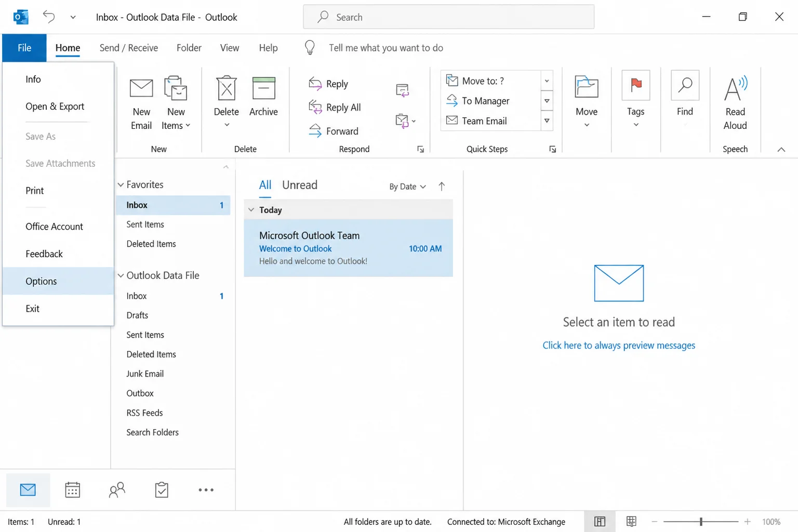Reverse sort order with up arrow
Screen dimensions: 798x532
(442, 187)
